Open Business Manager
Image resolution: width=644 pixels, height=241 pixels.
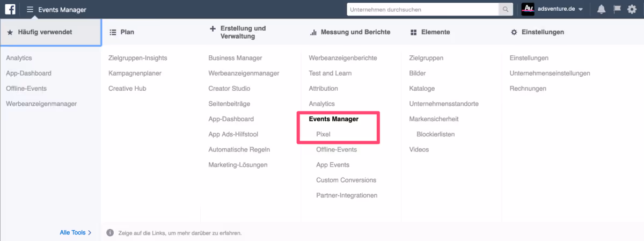235,58
